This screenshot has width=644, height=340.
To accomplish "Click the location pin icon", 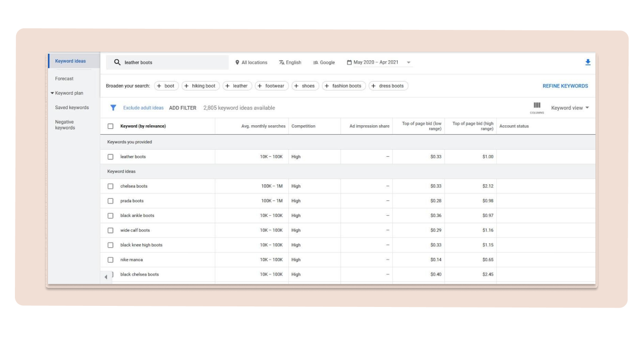I will 237,62.
